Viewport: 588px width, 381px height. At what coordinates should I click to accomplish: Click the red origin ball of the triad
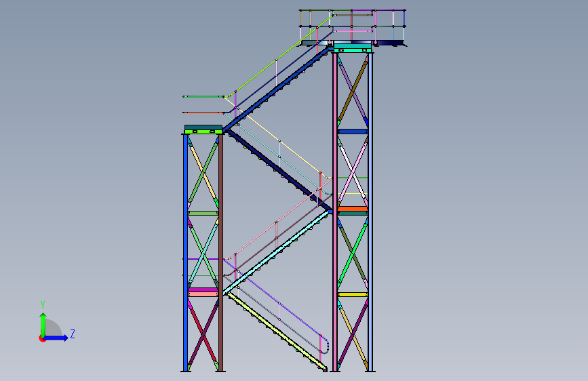42,338
